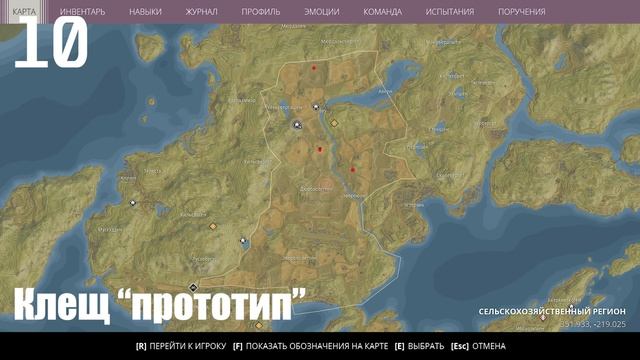Select the northernmost red marker on the map

pos(314,68)
